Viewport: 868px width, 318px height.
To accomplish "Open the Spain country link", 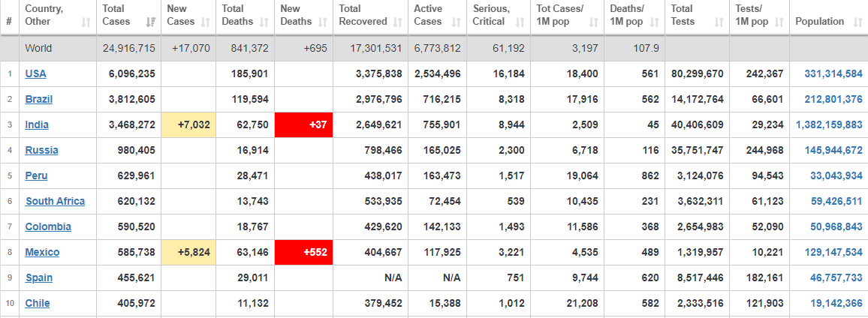I will (x=39, y=277).
